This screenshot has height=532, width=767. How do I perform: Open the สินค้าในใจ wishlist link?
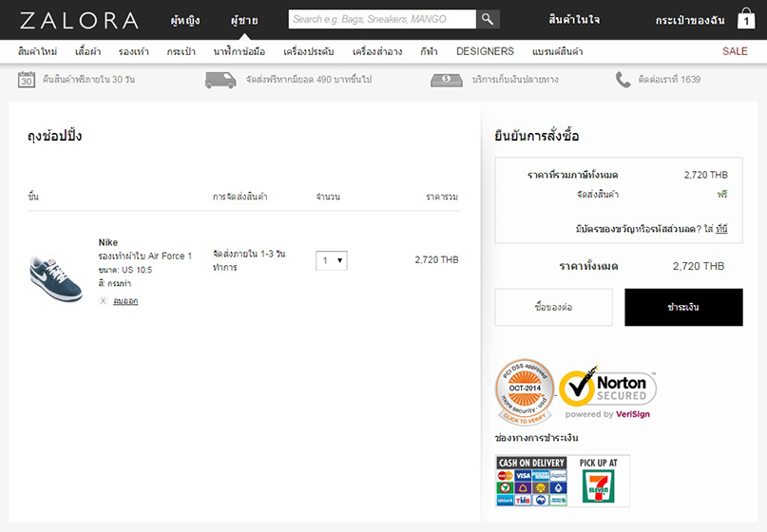[x=574, y=20]
